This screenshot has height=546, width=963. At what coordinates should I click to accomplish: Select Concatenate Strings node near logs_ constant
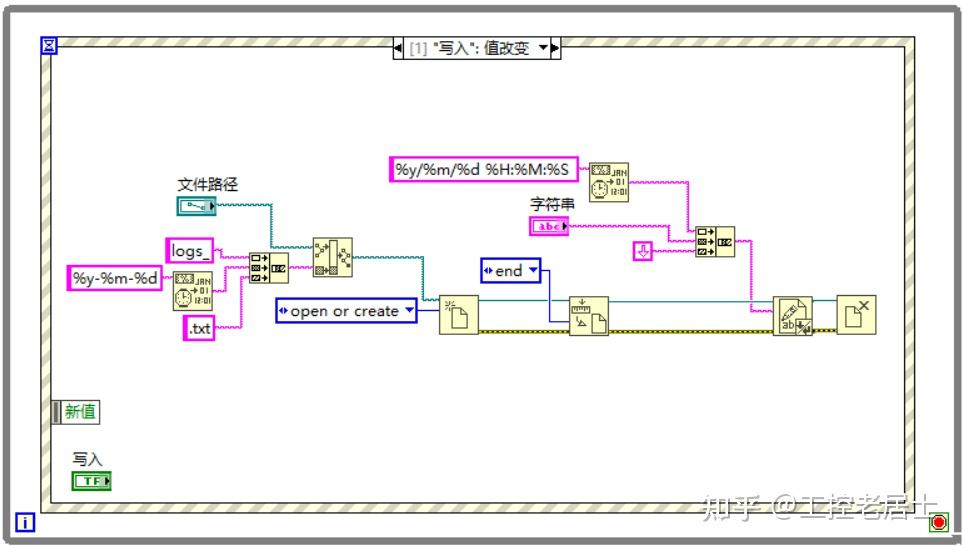point(268,268)
